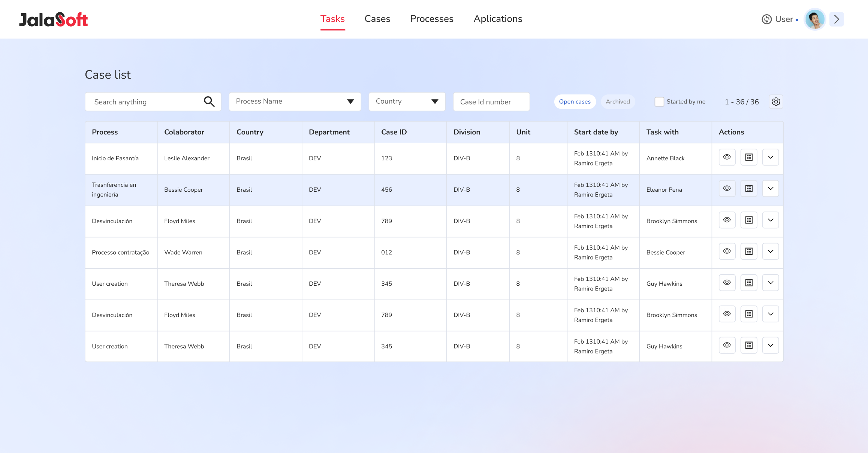868x453 pixels.
Task: View fifth row Theresa Webb case (eye)
Action: pos(727,283)
